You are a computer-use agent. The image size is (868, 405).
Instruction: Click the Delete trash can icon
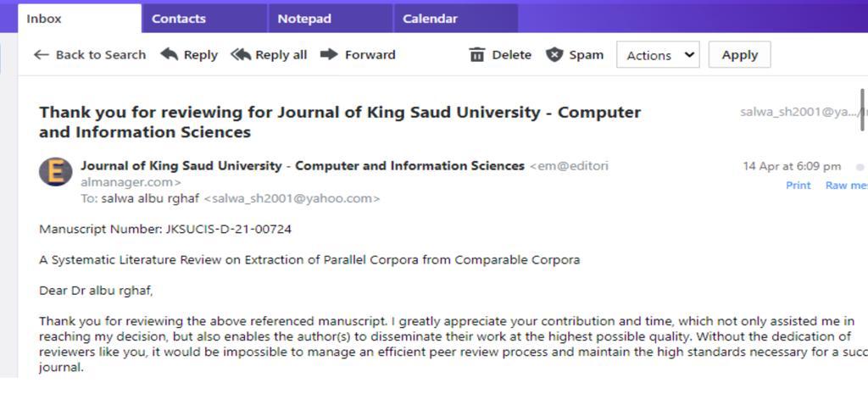coord(477,55)
